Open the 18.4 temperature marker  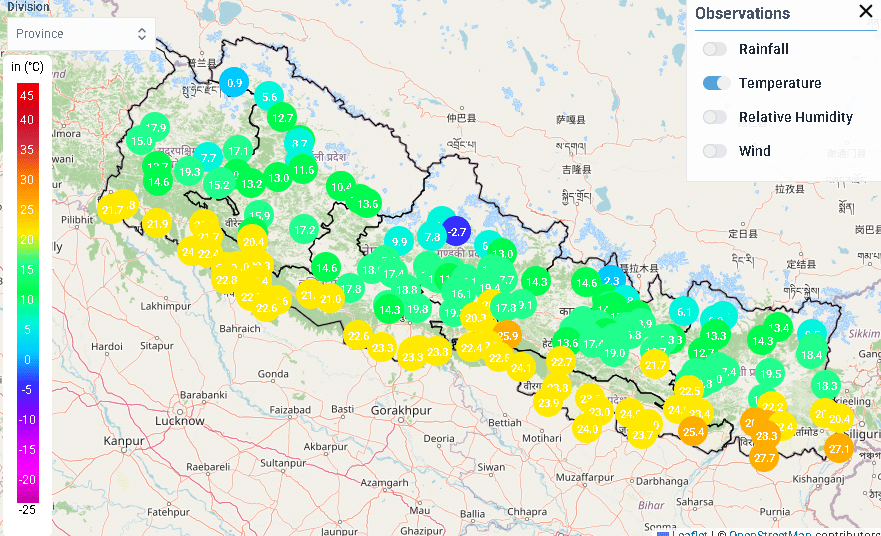tap(811, 355)
